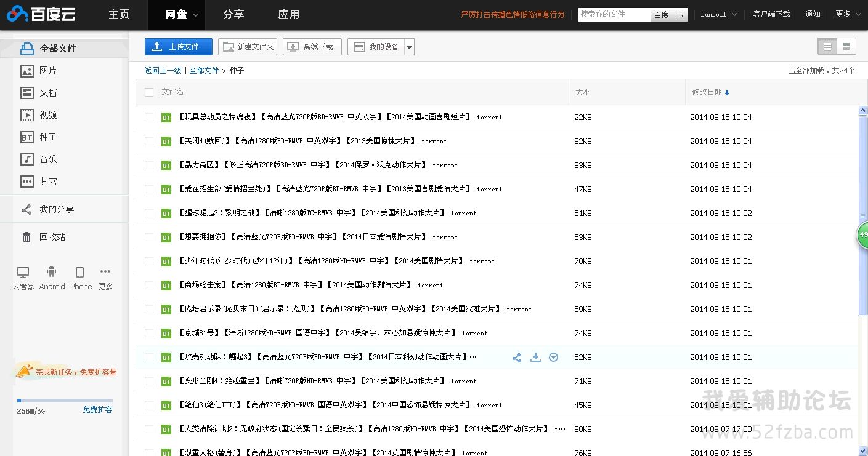Check the 玩具总动员之惊魂夜 file checkbox

149,117
